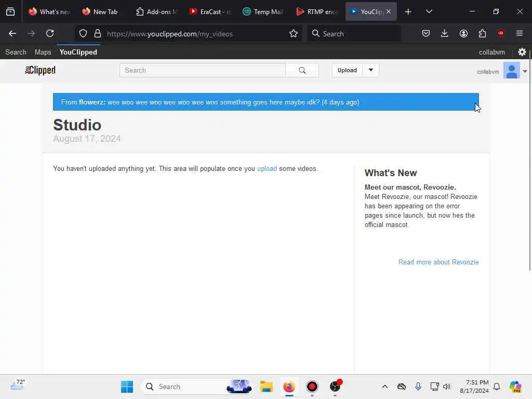Show hidden tray icons chevron
The image size is (532, 399).
(385, 387)
